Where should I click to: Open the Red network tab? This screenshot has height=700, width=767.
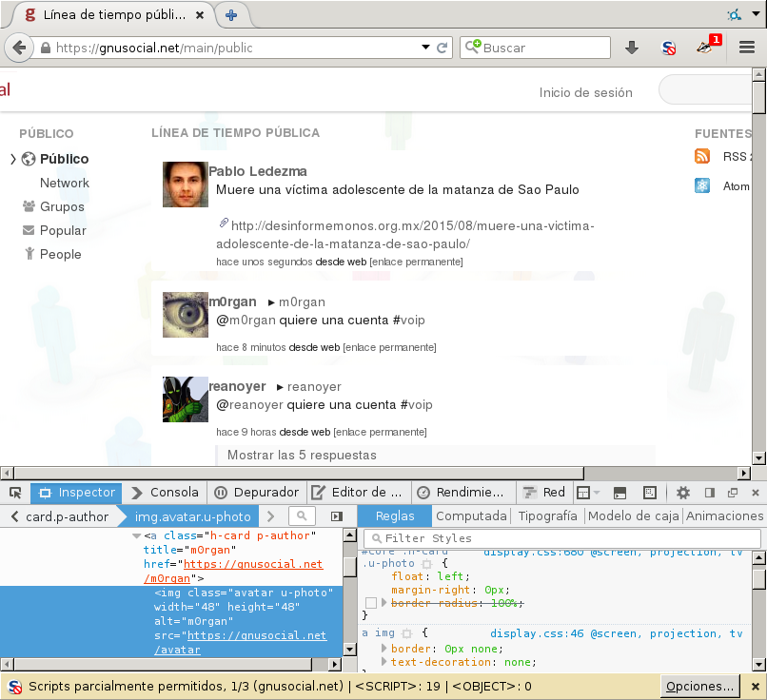[x=543, y=493]
